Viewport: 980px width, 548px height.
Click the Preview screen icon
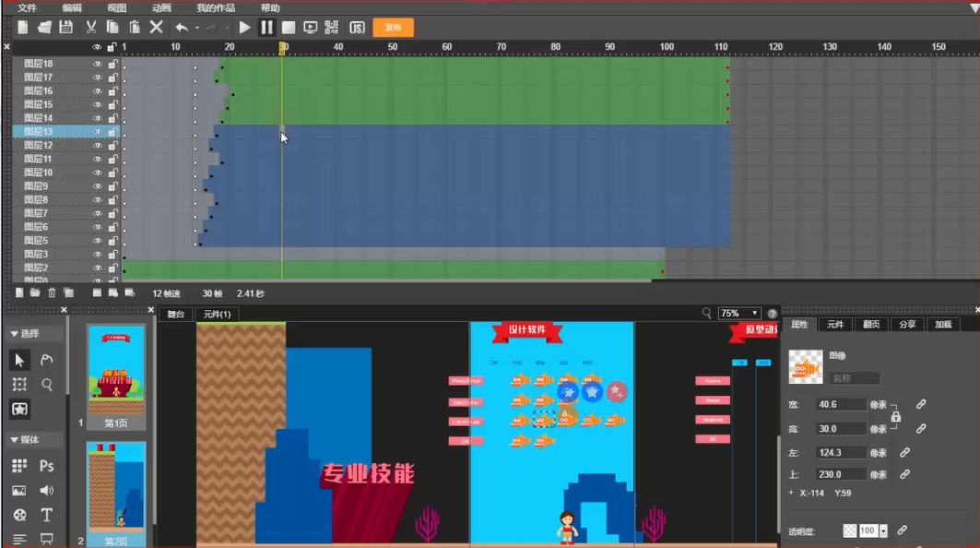[x=310, y=28]
